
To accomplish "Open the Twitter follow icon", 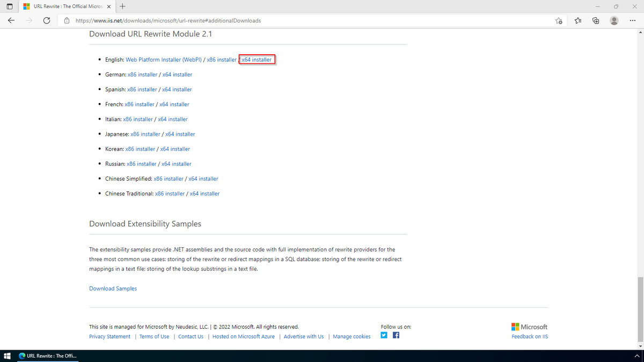I will pos(384,335).
